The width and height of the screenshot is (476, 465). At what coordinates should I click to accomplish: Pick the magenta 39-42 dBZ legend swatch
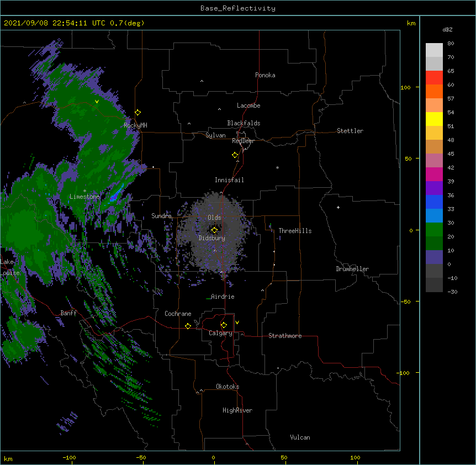[x=434, y=174]
